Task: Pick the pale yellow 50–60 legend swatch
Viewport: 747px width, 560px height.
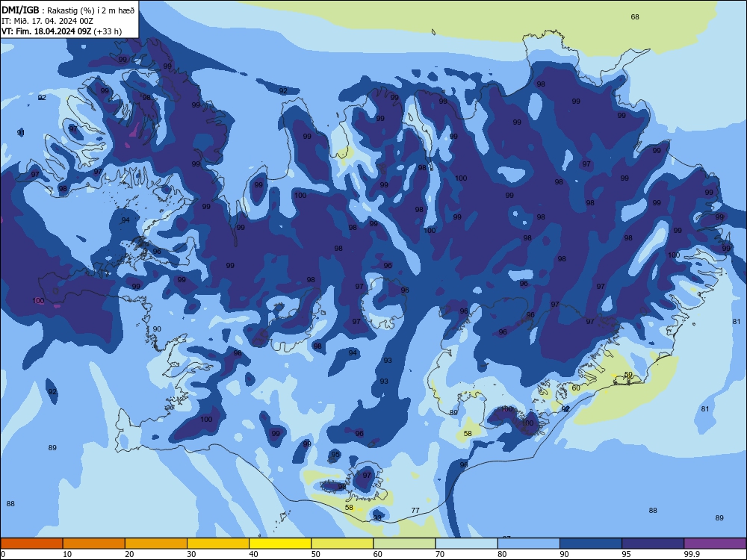Action: [342, 544]
